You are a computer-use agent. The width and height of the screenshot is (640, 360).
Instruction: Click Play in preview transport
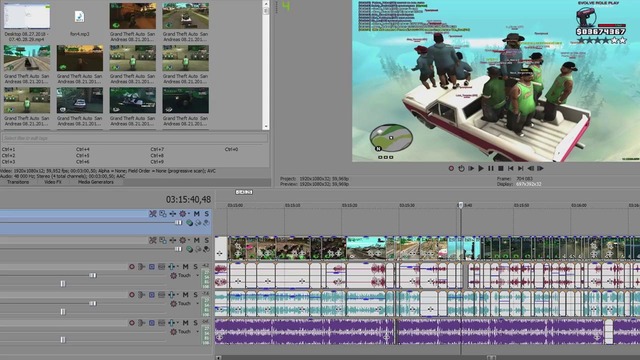tap(481, 168)
